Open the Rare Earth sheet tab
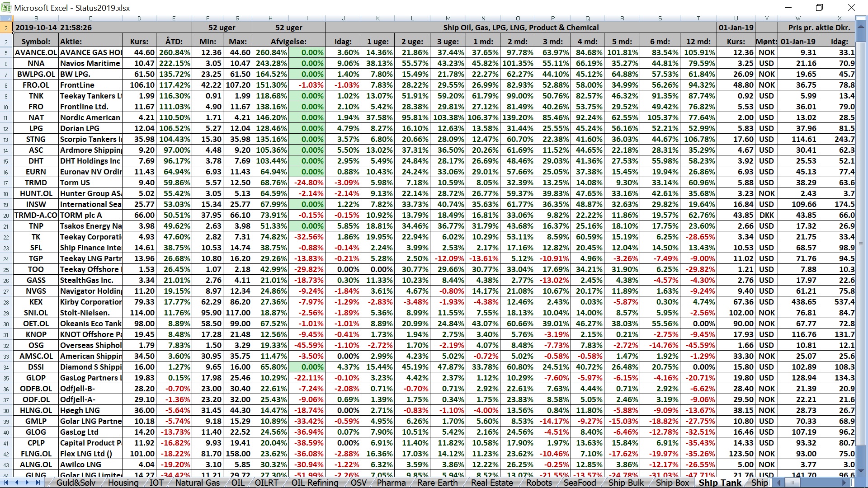Image resolution: width=868 pixels, height=488 pixels. (x=437, y=483)
